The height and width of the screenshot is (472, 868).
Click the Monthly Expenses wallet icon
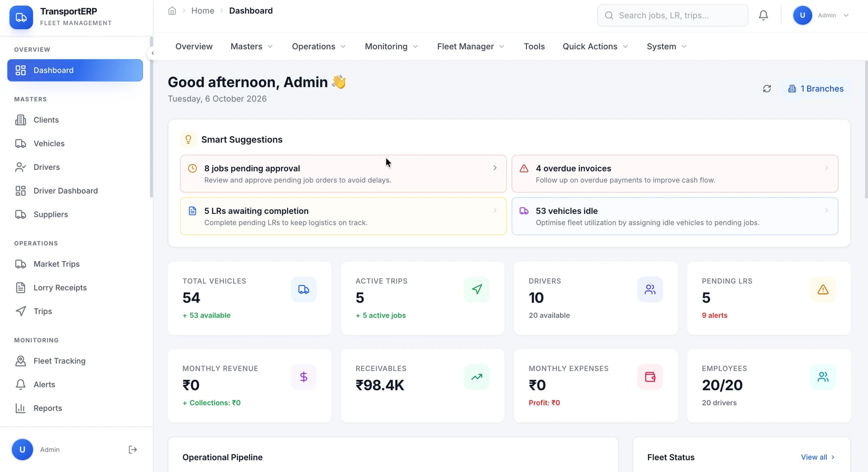point(650,377)
